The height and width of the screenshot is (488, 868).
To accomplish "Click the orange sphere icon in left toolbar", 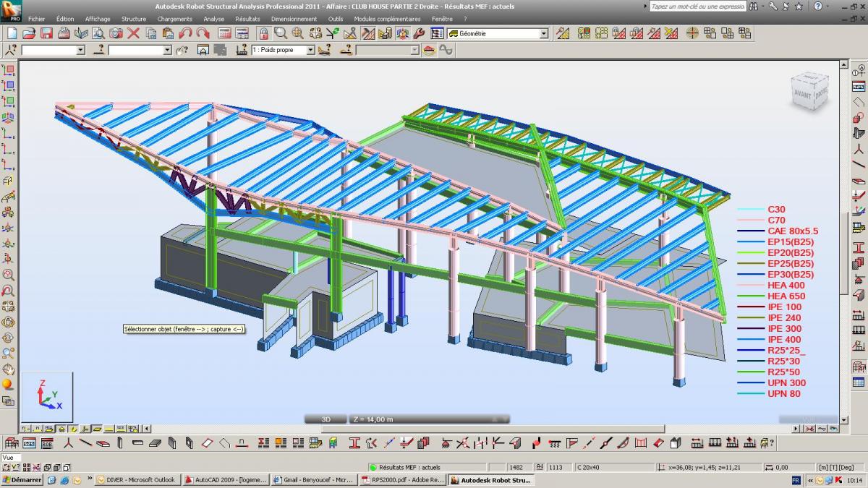I will pyautogui.click(x=8, y=385).
